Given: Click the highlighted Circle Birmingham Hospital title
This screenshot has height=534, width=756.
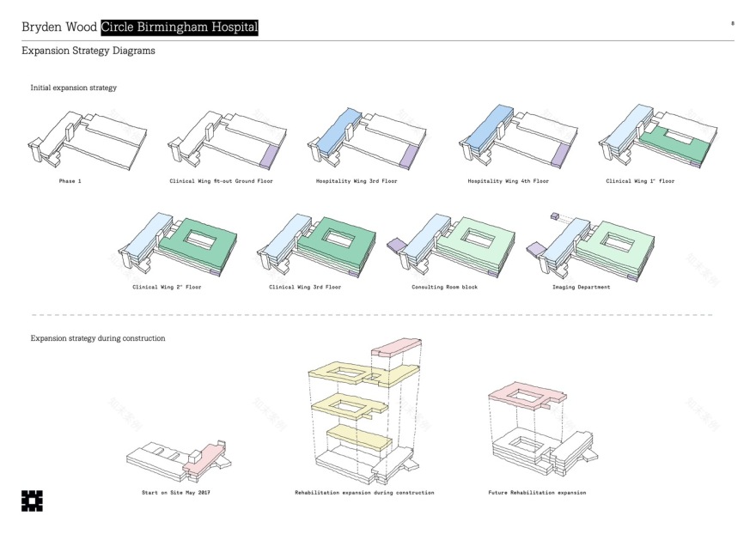Looking at the screenshot, I should pos(179,27).
